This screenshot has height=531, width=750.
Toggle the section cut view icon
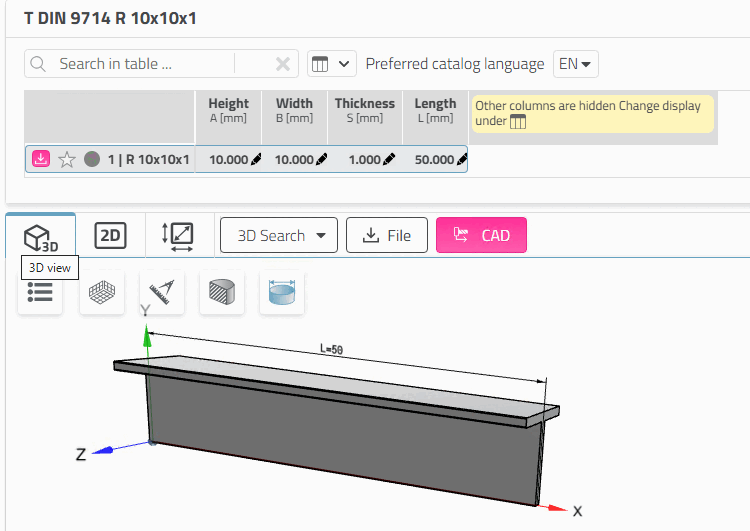coord(221,292)
